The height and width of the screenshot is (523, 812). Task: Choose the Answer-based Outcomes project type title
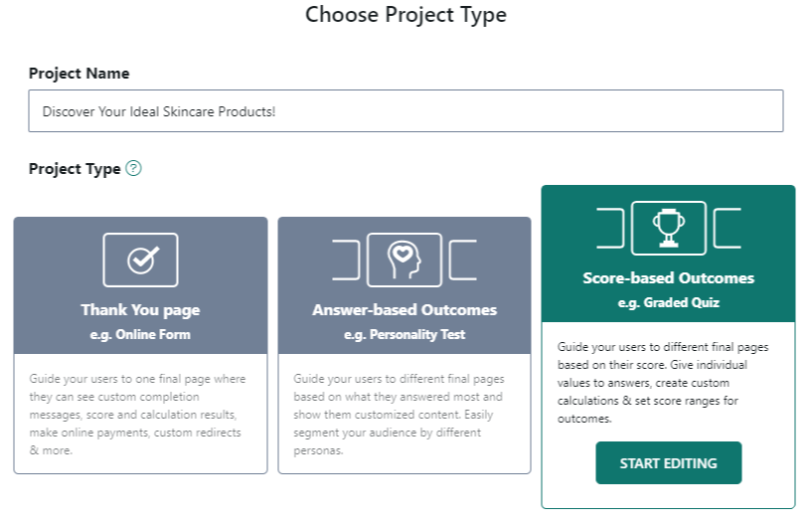tap(405, 309)
